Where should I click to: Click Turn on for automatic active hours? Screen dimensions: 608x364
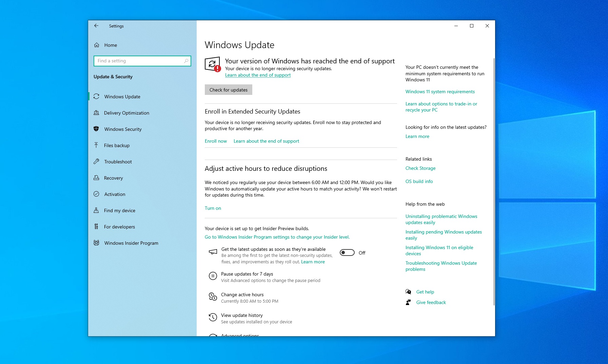[x=213, y=208]
